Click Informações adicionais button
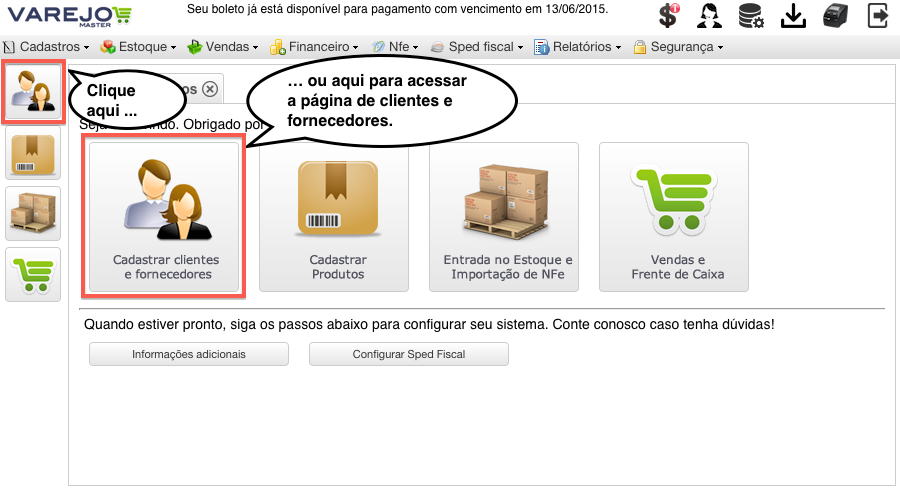 189,354
